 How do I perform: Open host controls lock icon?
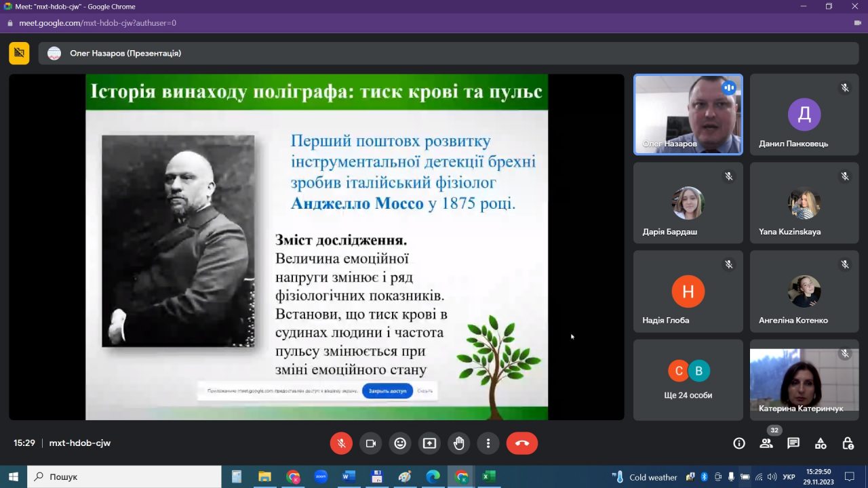pos(848,443)
